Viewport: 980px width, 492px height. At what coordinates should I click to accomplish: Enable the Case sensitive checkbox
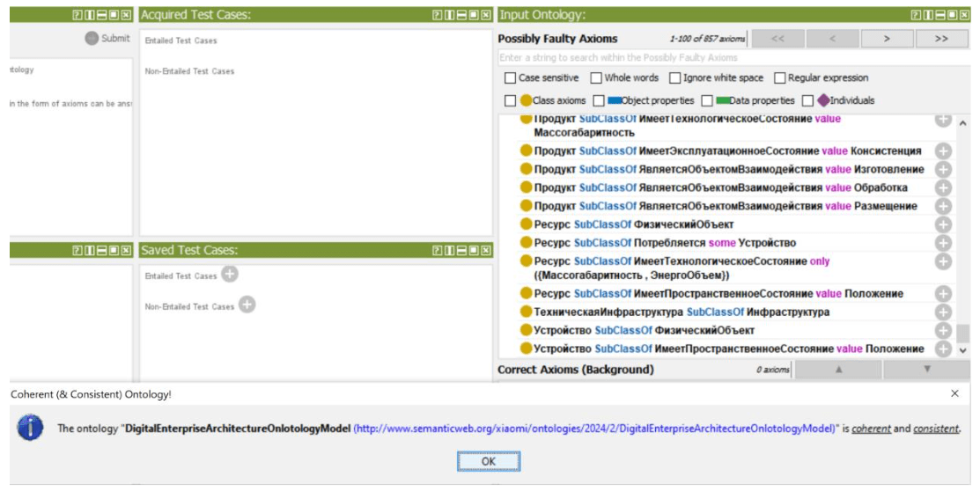(510, 78)
